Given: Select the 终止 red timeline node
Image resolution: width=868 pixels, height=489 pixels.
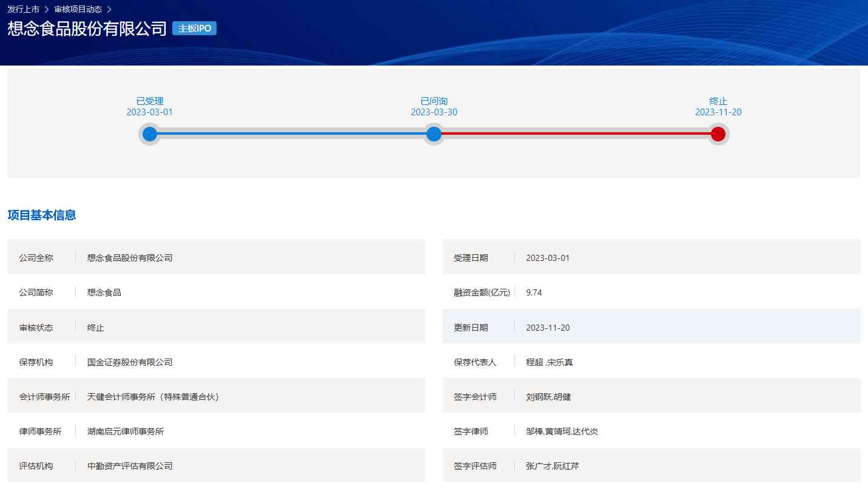Looking at the screenshot, I should point(718,134).
